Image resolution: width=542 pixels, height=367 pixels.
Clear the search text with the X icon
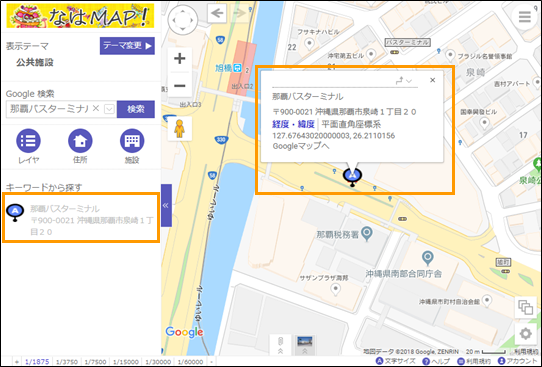[96, 109]
